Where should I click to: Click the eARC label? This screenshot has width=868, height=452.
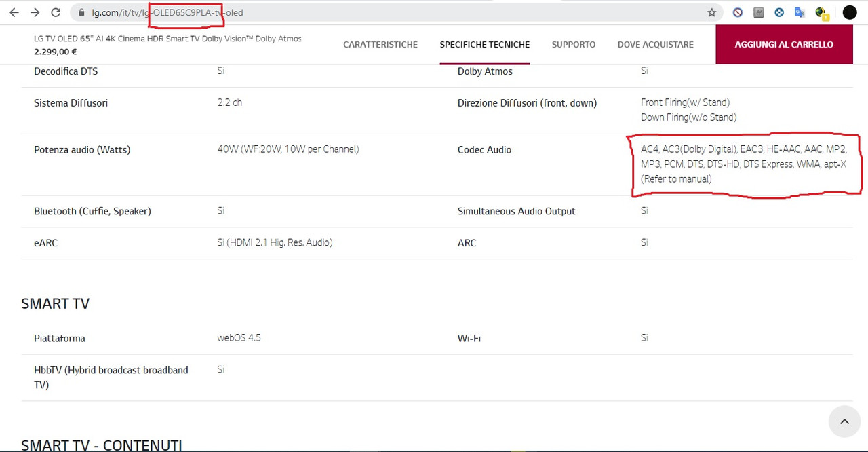[46, 243]
